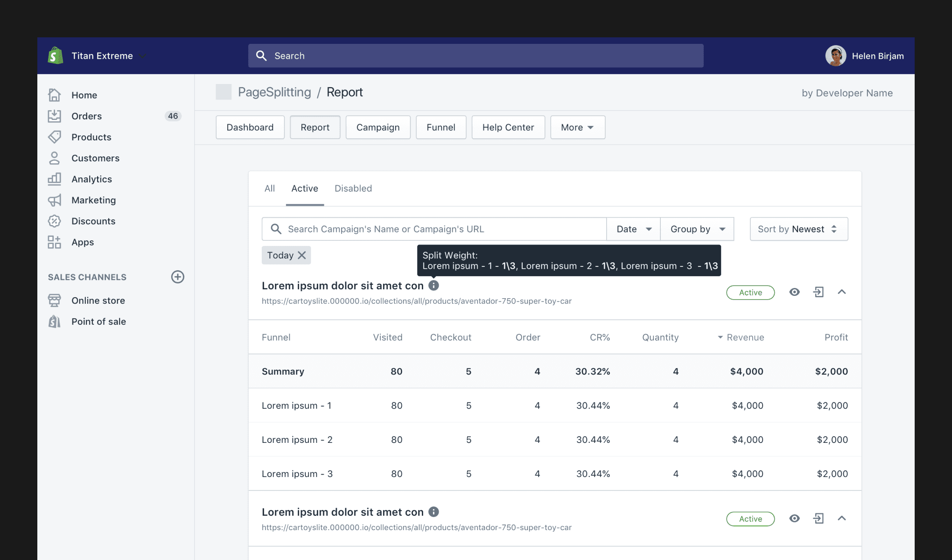
Task: Switch to the All campaigns tab
Action: tap(270, 189)
